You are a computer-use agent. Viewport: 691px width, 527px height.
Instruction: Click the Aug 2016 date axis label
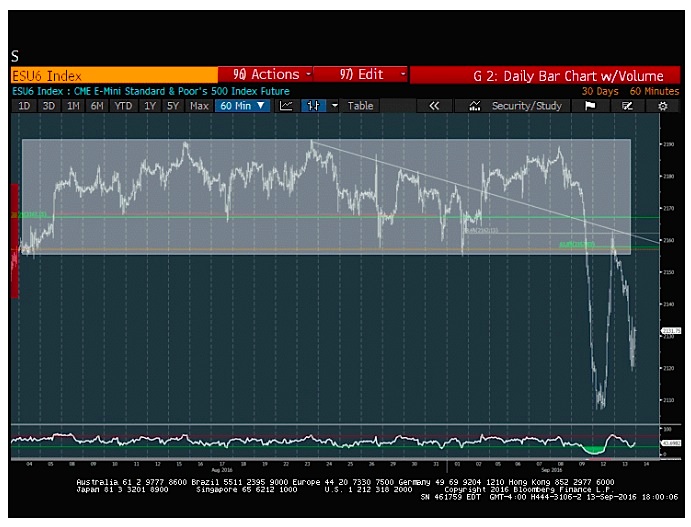pos(222,470)
